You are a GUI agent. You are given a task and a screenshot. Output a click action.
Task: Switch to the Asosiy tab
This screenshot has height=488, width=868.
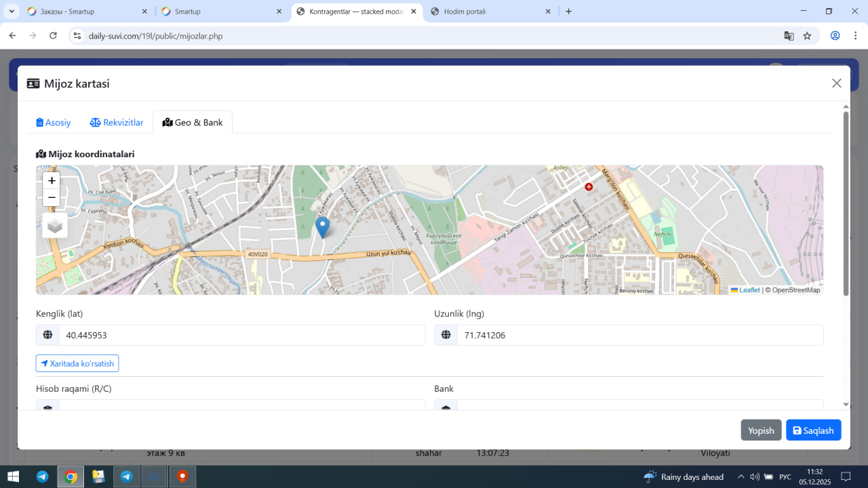54,123
